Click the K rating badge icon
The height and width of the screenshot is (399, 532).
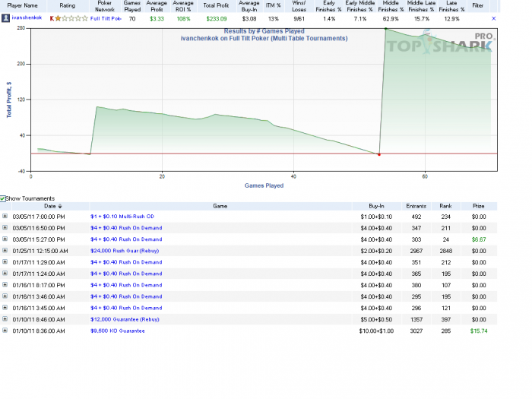coord(52,19)
